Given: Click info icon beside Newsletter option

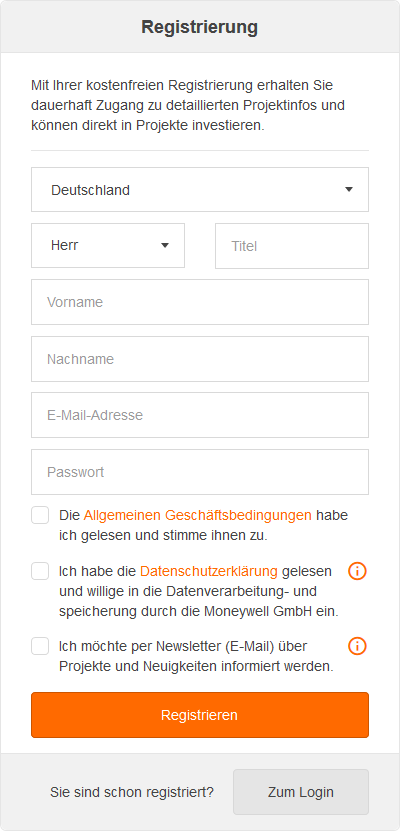Looking at the screenshot, I should [357, 646].
